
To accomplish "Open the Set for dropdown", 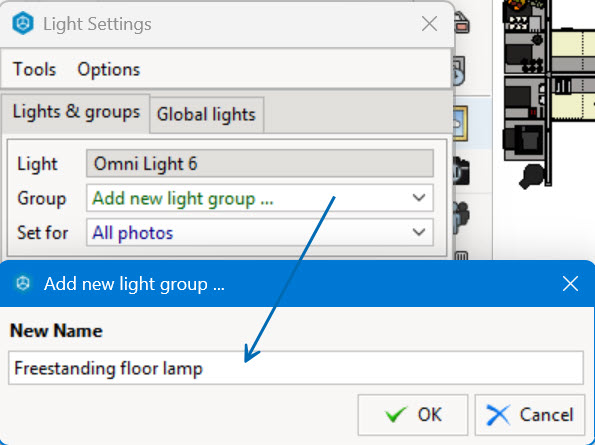I will pos(260,232).
